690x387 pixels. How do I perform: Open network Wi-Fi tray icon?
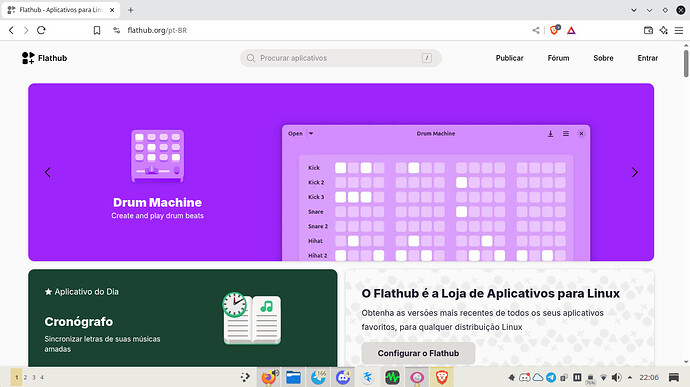pyautogui.click(x=603, y=378)
